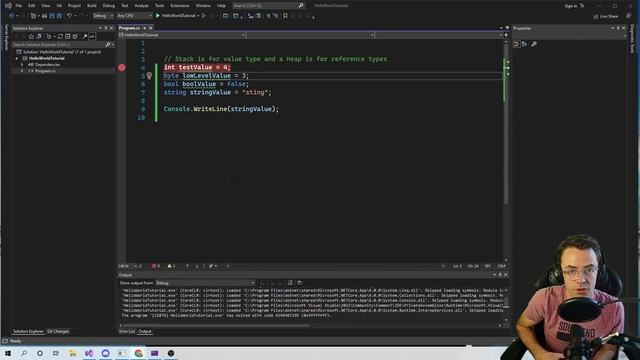Click the errors count indicator in editor status
The height and width of the screenshot is (360, 640).
[x=156, y=266]
